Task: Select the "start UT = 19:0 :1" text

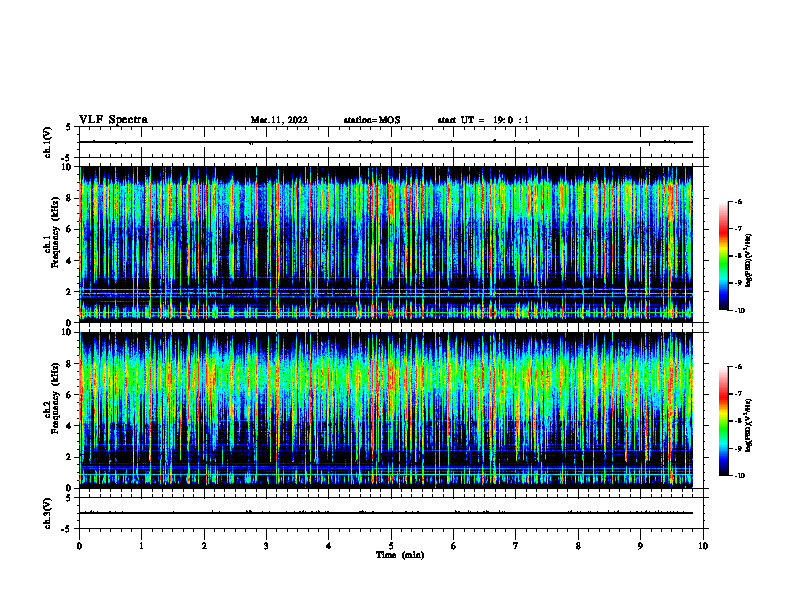Action: coord(483,120)
